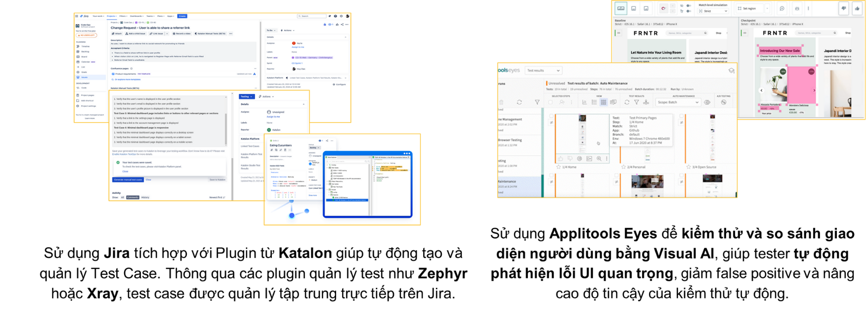The width and height of the screenshot is (868, 311).
Task: Open Teams menu in Jira
Action: pos(150,16)
